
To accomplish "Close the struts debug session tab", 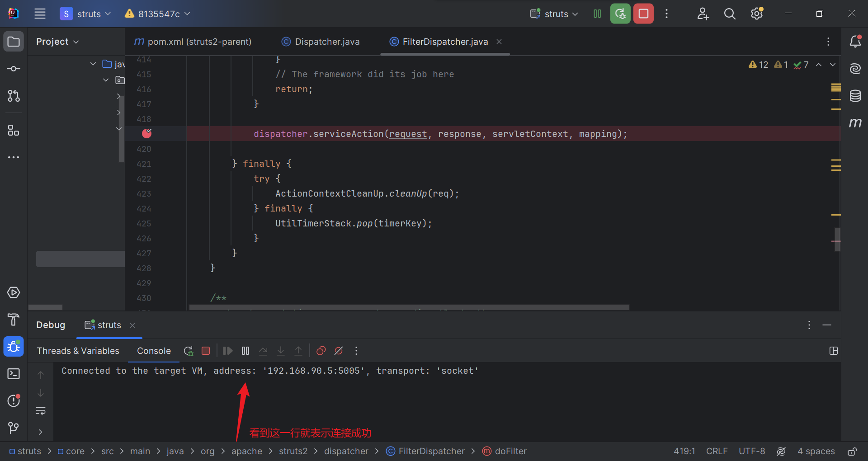I will click(132, 325).
